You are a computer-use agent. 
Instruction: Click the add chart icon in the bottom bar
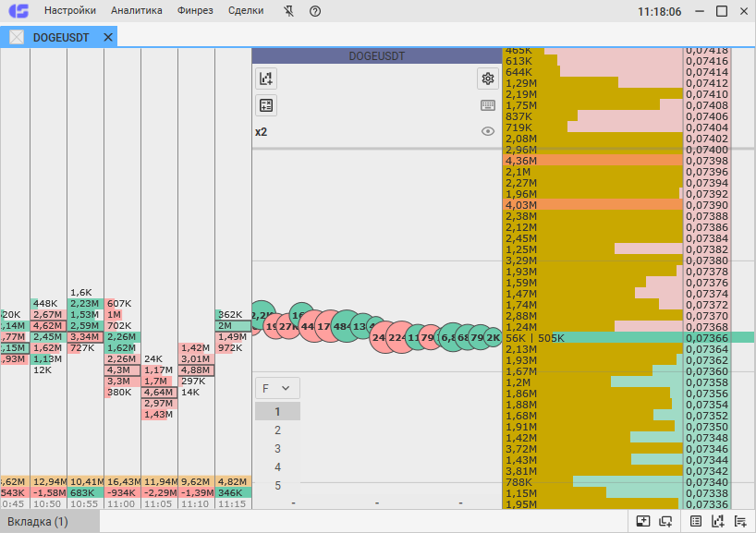(718, 521)
